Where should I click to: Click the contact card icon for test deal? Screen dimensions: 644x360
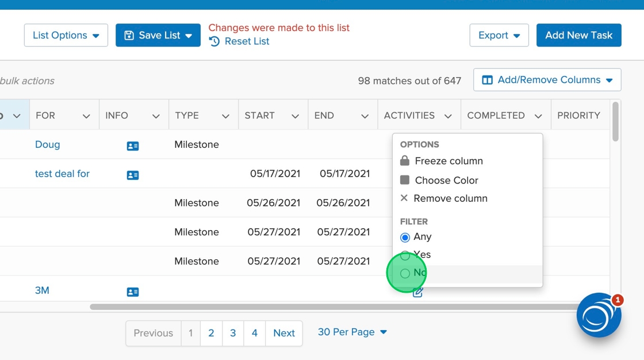coord(133,175)
